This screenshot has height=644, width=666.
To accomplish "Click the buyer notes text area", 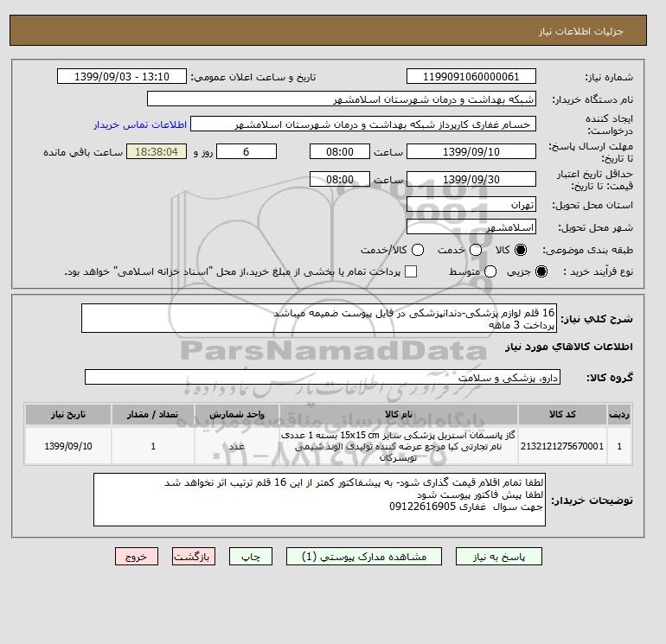I will 319,501.
